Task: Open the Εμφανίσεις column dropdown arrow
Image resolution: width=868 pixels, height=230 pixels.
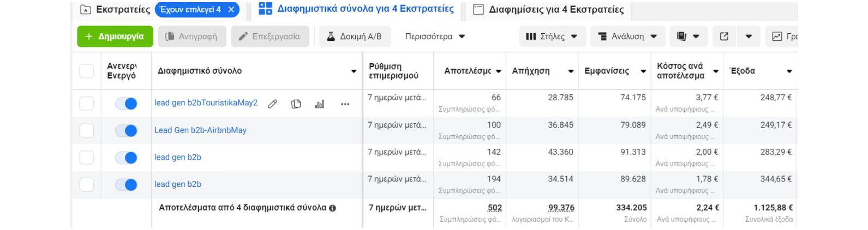Action: click(x=643, y=71)
